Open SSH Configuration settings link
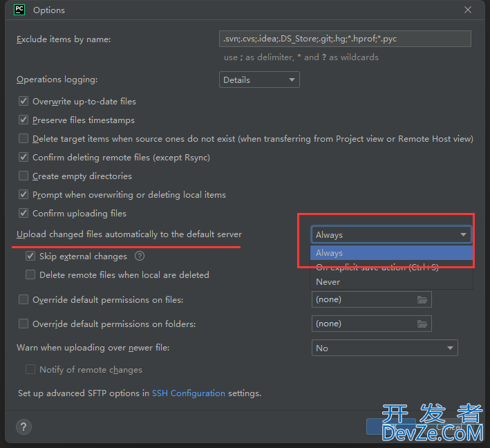490x448 pixels. coord(189,393)
